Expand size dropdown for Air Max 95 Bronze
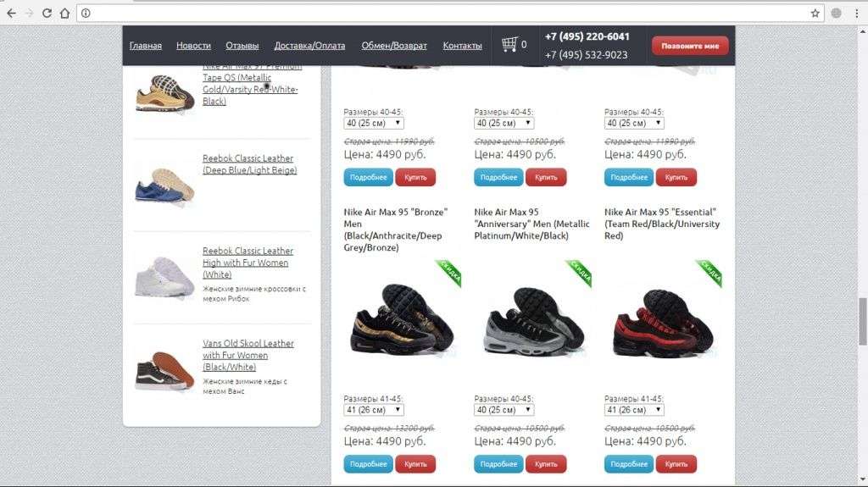The height and width of the screenshot is (487, 868). [x=374, y=410]
